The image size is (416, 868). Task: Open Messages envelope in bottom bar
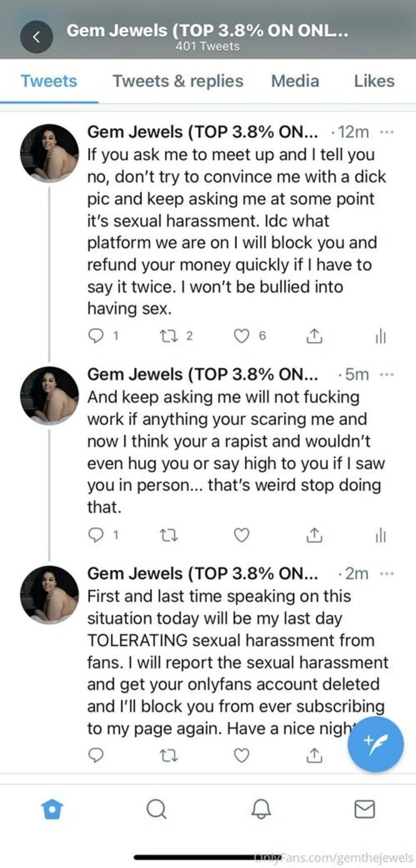click(364, 809)
